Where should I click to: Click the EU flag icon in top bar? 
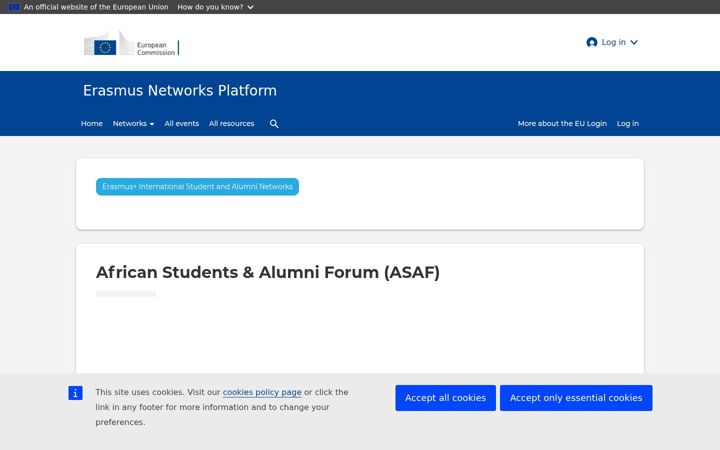[x=14, y=7]
